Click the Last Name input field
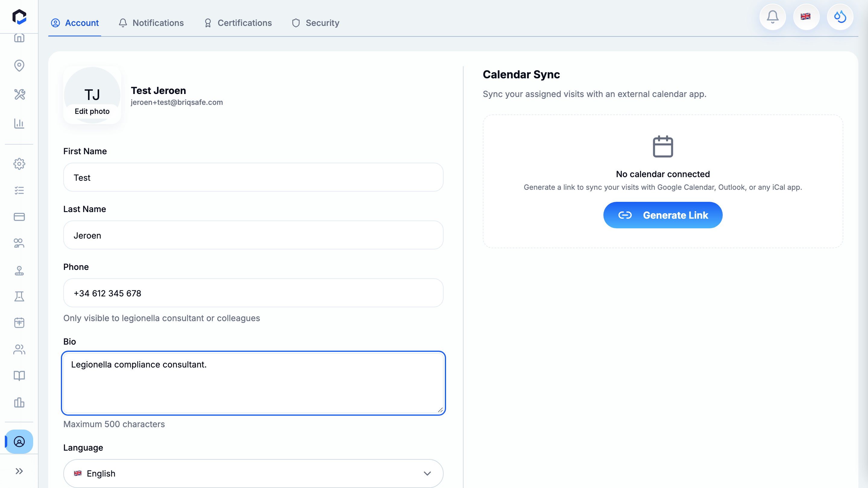The width and height of the screenshot is (868, 488). (253, 235)
